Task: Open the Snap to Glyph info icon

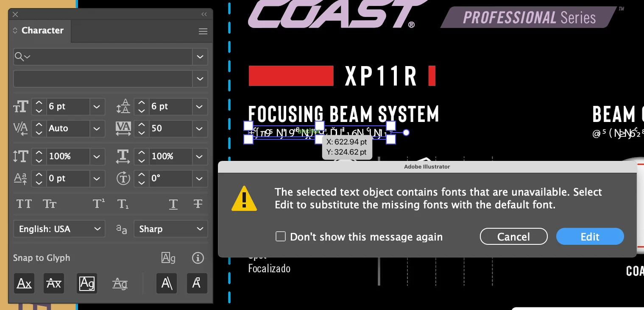Action: coord(198,258)
